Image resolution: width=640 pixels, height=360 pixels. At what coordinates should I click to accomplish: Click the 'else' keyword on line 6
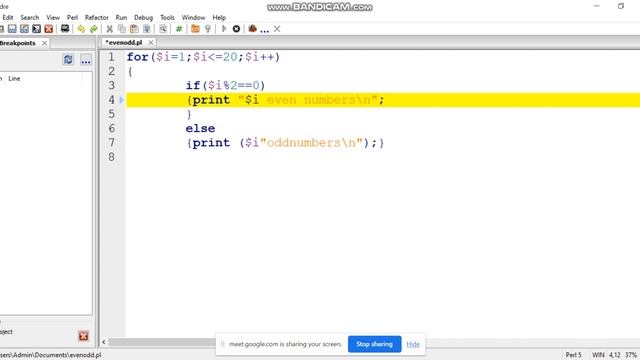coord(200,128)
